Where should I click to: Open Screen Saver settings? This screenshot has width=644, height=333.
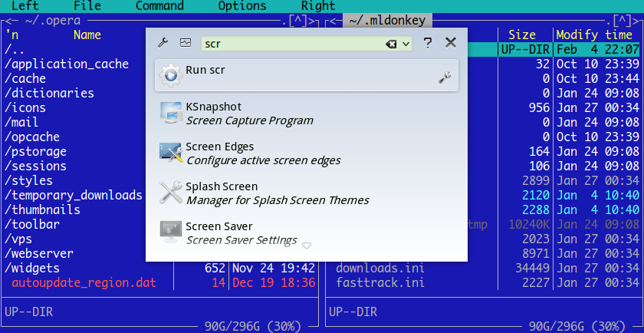pyautogui.click(x=307, y=233)
